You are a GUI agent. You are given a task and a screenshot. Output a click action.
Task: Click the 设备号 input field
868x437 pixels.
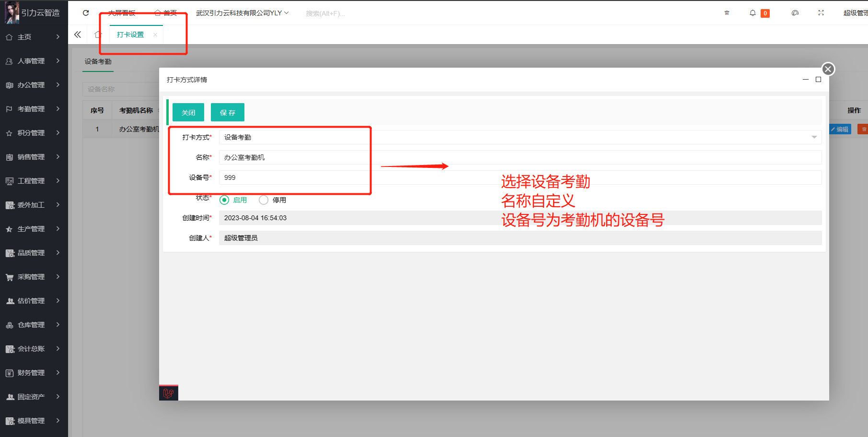coord(520,177)
